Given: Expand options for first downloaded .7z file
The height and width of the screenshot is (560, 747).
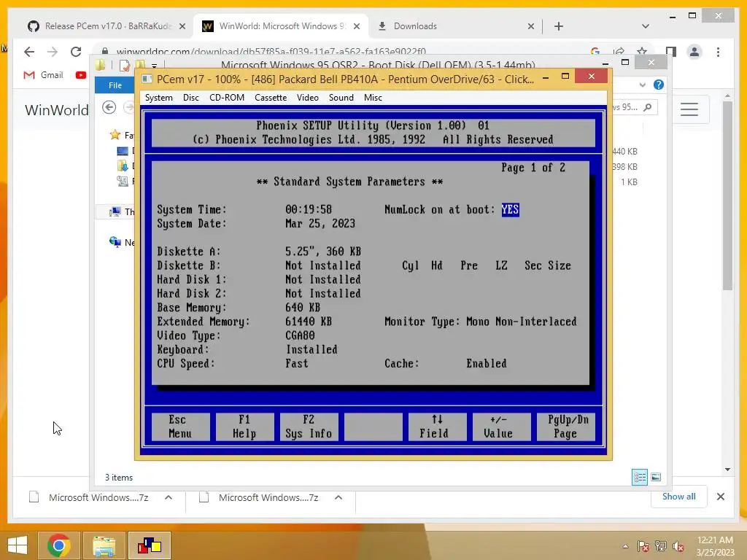Looking at the screenshot, I should tap(169, 497).
